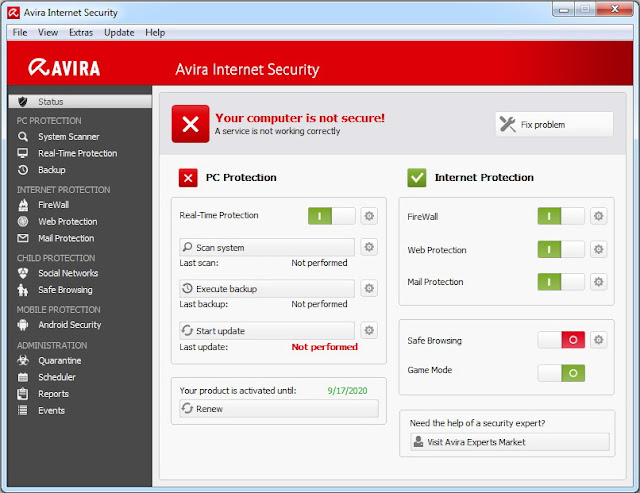Go to the Scheduler sidebar entry
The width and height of the screenshot is (640, 493).
(57, 377)
